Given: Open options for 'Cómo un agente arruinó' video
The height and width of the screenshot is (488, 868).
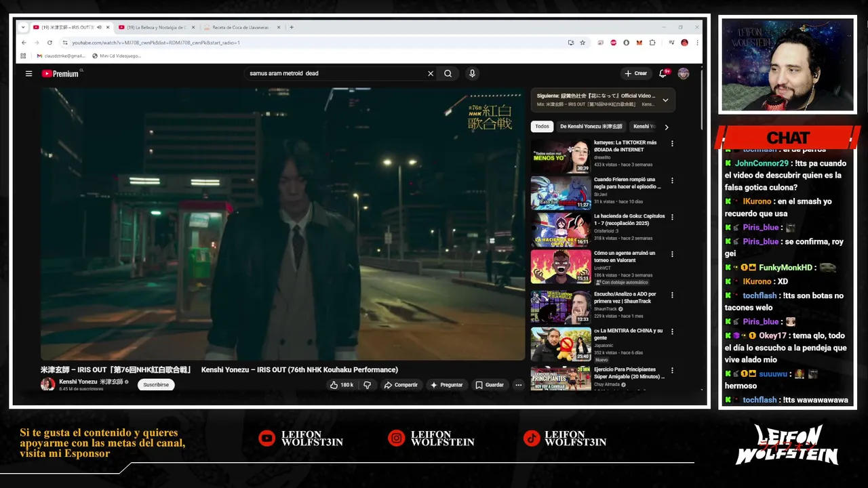Looking at the screenshot, I should click(x=672, y=254).
